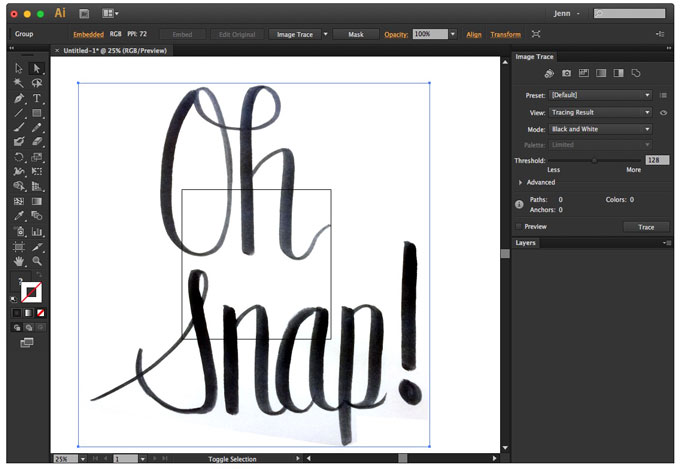Adjust the Threshold slider handle
The height and width of the screenshot is (469, 680).
point(594,161)
